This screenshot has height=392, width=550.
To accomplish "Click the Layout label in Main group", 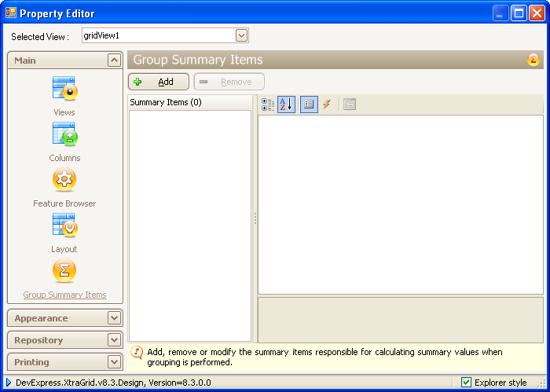I will (x=64, y=249).
